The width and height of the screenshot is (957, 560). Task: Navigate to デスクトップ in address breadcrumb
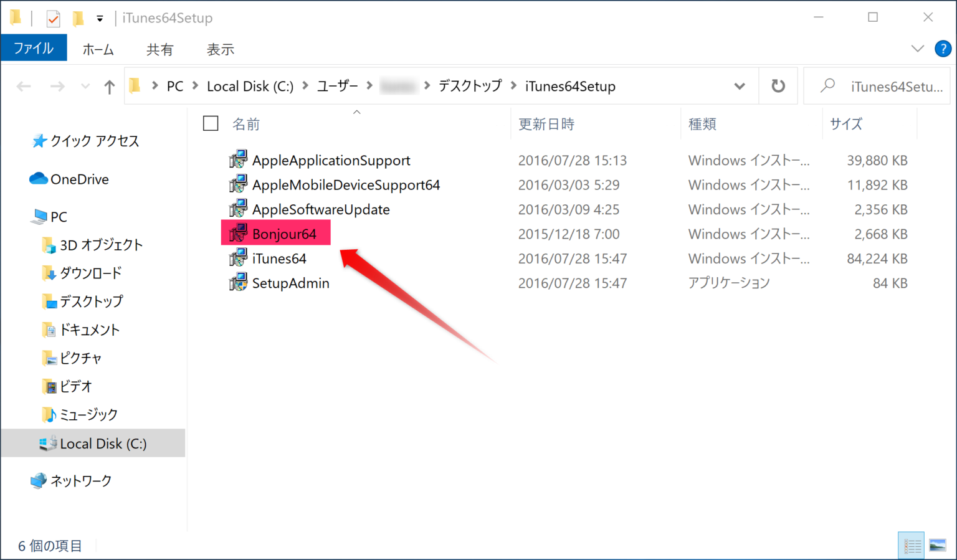(x=470, y=86)
